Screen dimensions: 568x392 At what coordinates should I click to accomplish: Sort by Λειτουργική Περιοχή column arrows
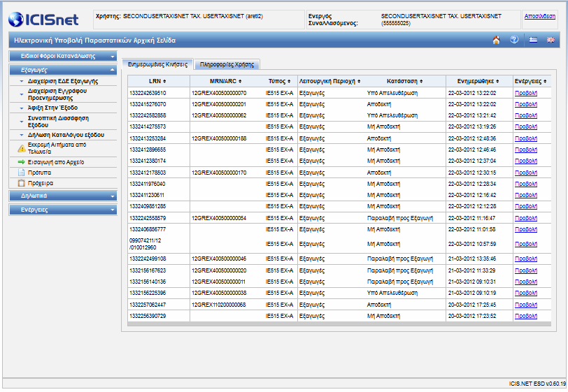tap(359, 82)
